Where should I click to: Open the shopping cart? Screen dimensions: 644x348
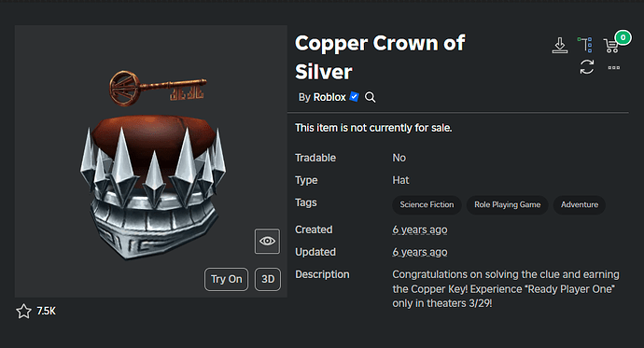611,46
